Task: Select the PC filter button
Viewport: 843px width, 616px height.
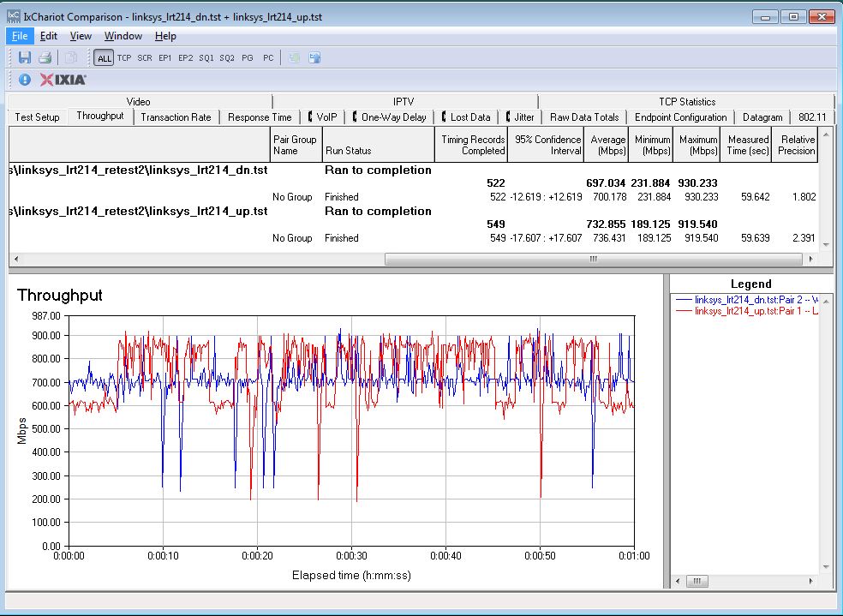Action: tap(268, 57)
